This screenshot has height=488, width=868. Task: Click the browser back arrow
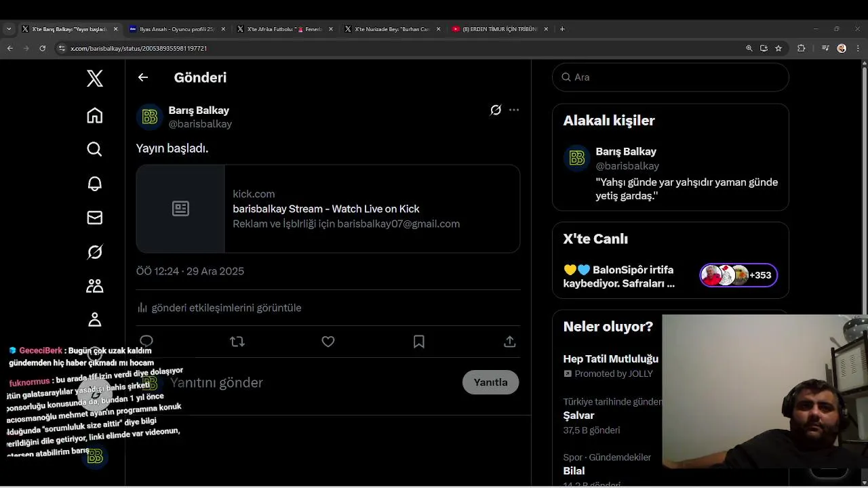(9, 48)
